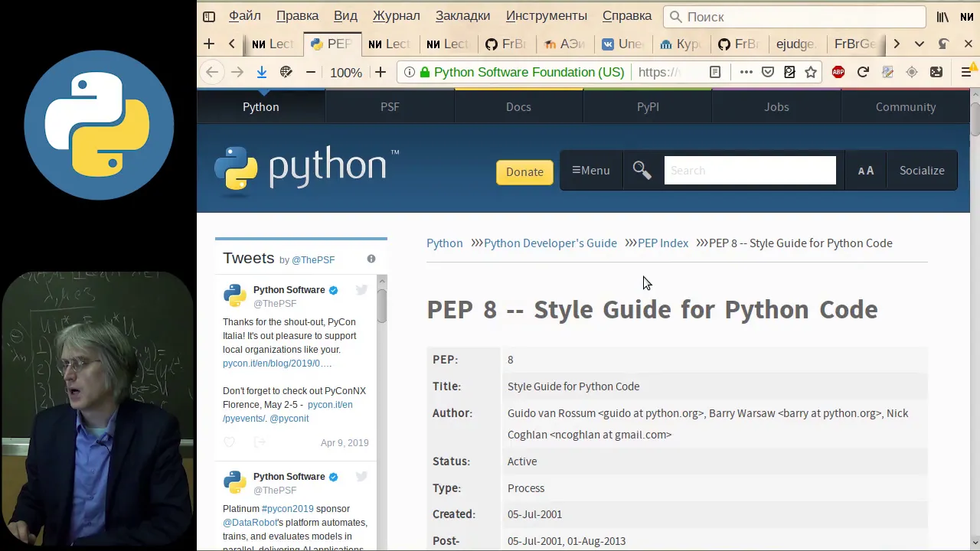The width and height of the screenshot is (980, 551).
Task: Follow the Python breadcrumb link
Action: click(445, 243)
